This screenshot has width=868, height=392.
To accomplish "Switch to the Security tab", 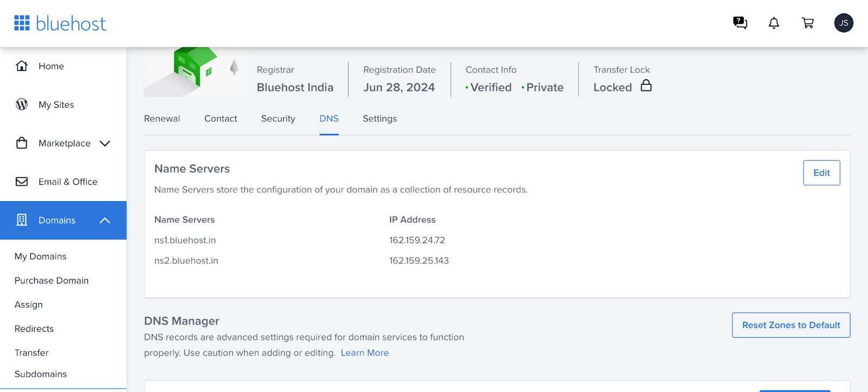I will pyautogui.click(x=278, y=119).
